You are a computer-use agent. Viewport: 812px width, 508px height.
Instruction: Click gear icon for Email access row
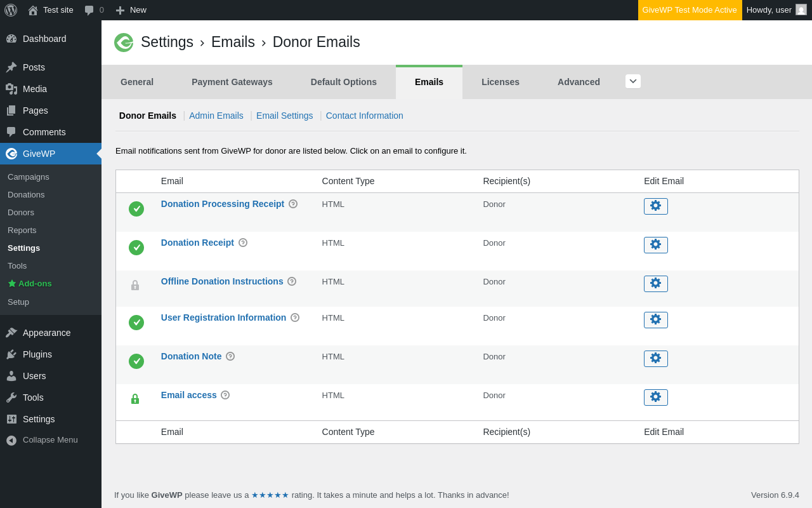coord(655,398)
